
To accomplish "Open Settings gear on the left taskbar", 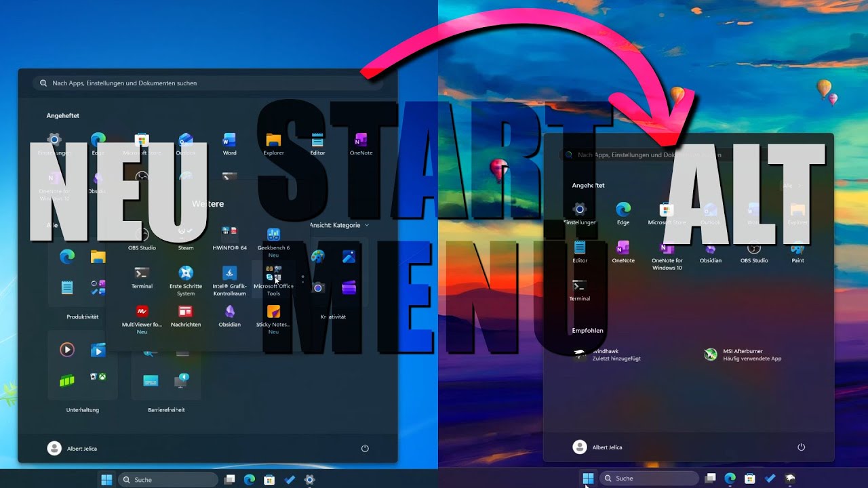I will click(x=310, y=480).
